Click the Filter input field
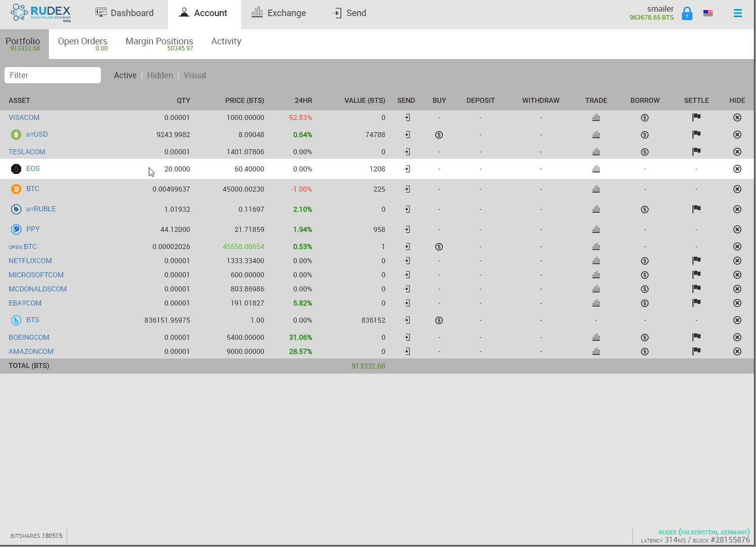756x547 pixels. pos(52,75)
